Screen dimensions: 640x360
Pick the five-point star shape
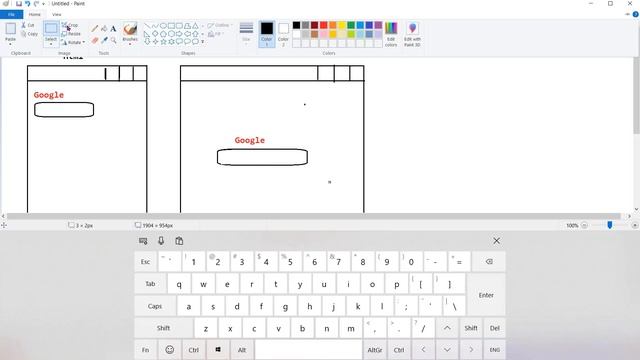click(163, 41)
